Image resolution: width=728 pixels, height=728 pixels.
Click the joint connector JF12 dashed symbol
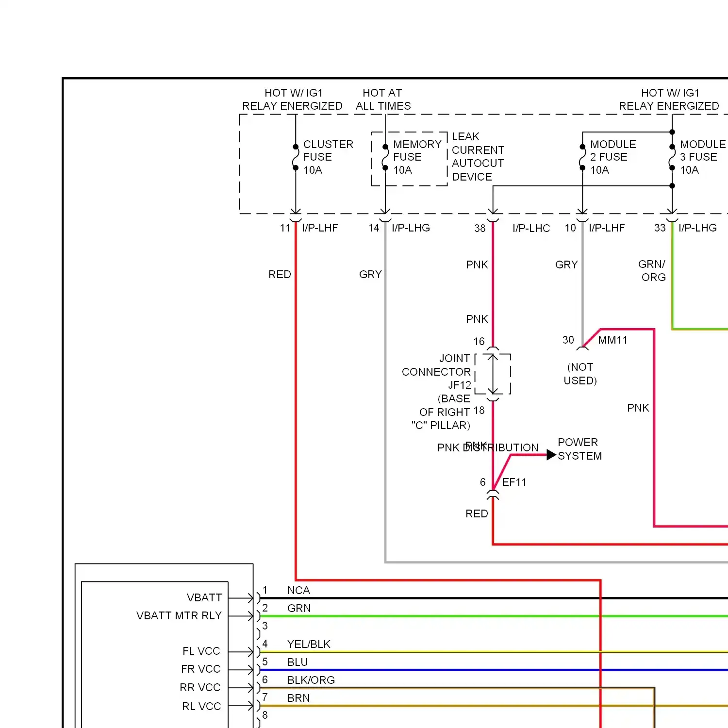493,374
